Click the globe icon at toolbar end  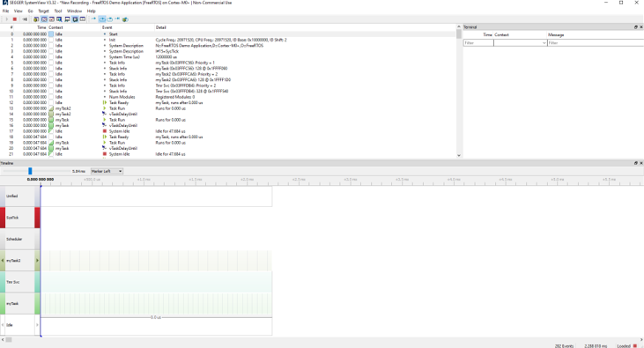click(125, 19)
